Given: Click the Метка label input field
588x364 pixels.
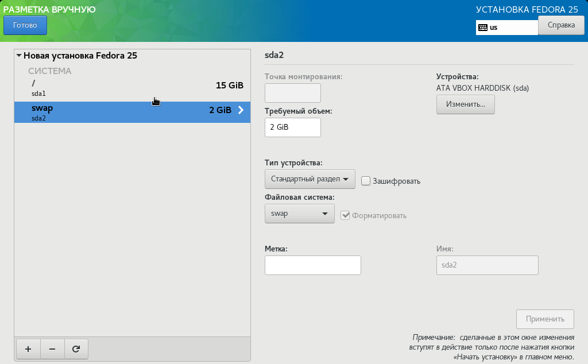Looking at the screenshot, I should pos(312,265).
